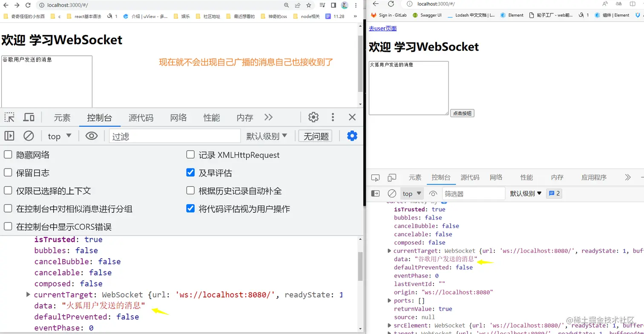Open Chrome DevTools settings gear
The image size is (644, 334).
coord(313,117)
